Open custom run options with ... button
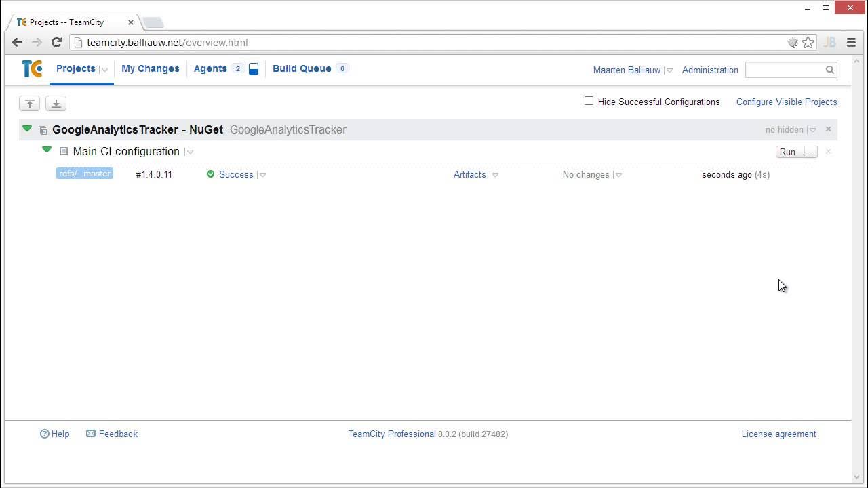This screenshot has height=488, width=868. point(810,152)
